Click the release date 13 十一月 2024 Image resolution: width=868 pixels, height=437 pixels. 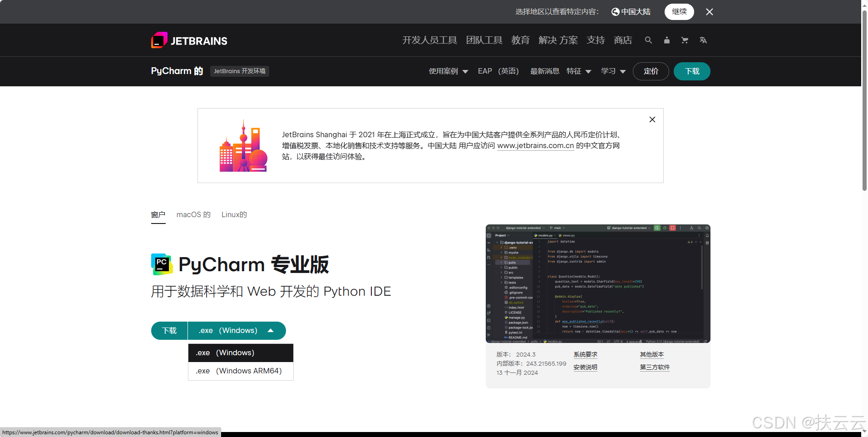coord(517,373)
